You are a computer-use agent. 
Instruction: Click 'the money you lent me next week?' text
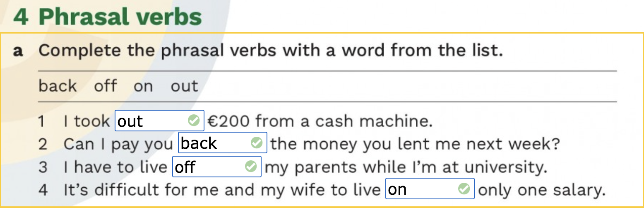click(415, 144)
